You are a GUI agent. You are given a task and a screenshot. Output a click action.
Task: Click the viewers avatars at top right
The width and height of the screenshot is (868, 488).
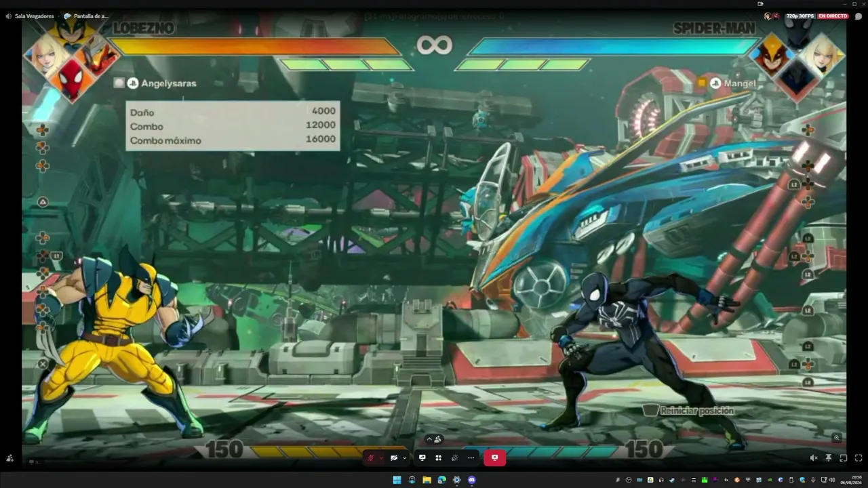[x=772, y=16]
